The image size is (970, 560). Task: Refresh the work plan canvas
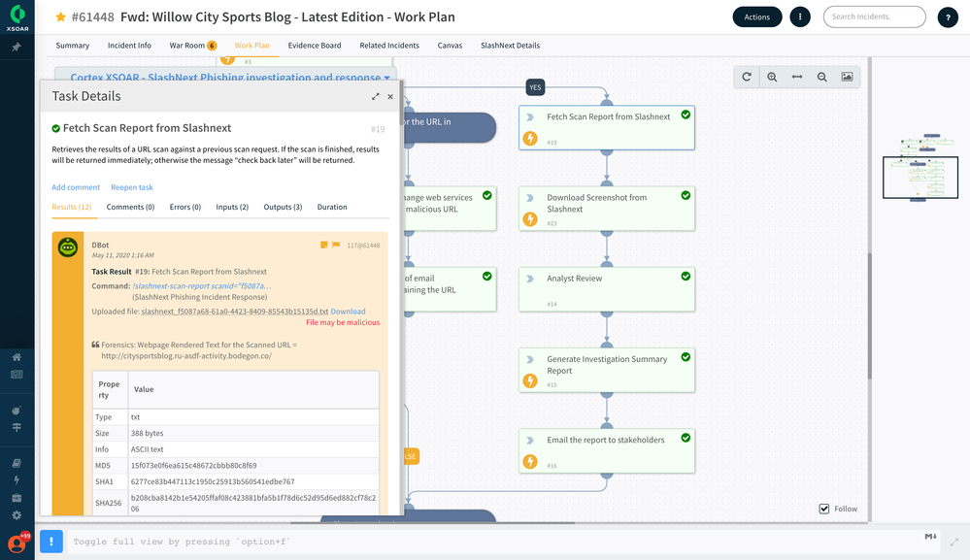click(x=747, y=77)
